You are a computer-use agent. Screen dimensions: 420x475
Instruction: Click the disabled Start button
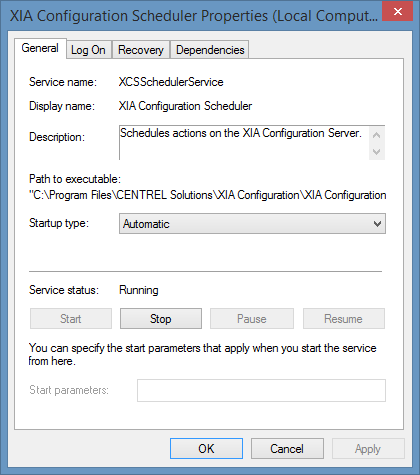[71, 319]
